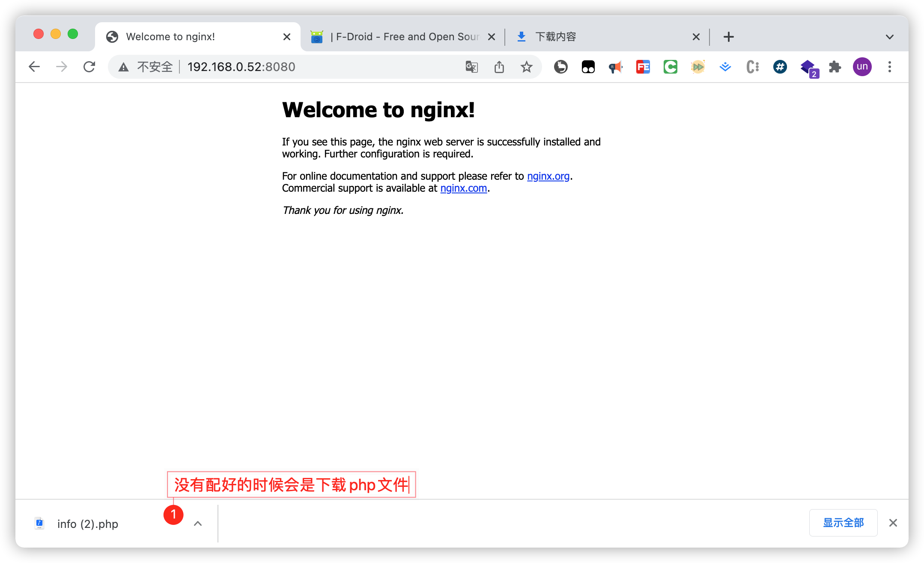924x563 pixels.
Task: Click the address bar URL field
Action: [x=241, y=67]
